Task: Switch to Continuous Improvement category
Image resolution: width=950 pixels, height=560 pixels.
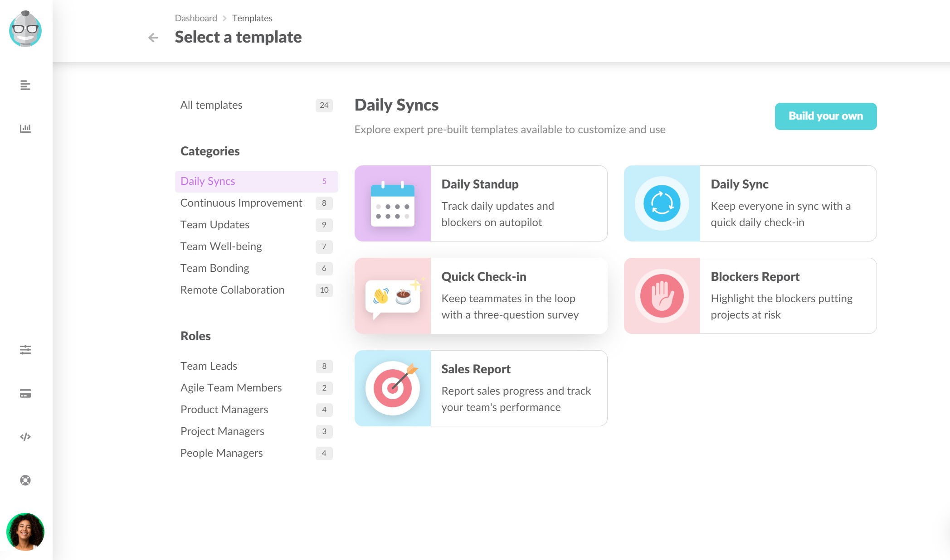Action: [241, 203]
